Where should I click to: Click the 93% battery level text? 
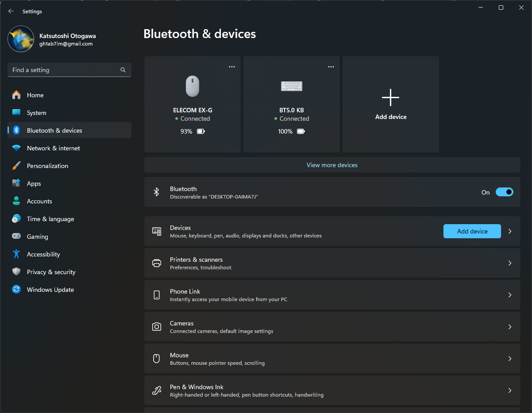pyautogui.click(x=186, y=131)
